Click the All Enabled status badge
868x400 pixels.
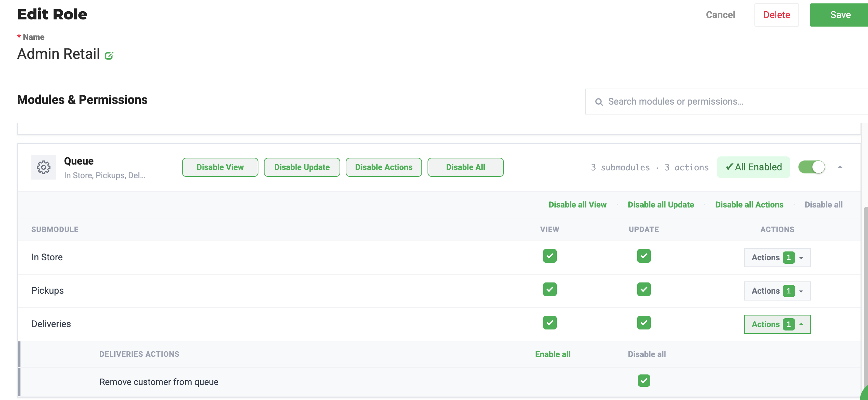[753, 167]
